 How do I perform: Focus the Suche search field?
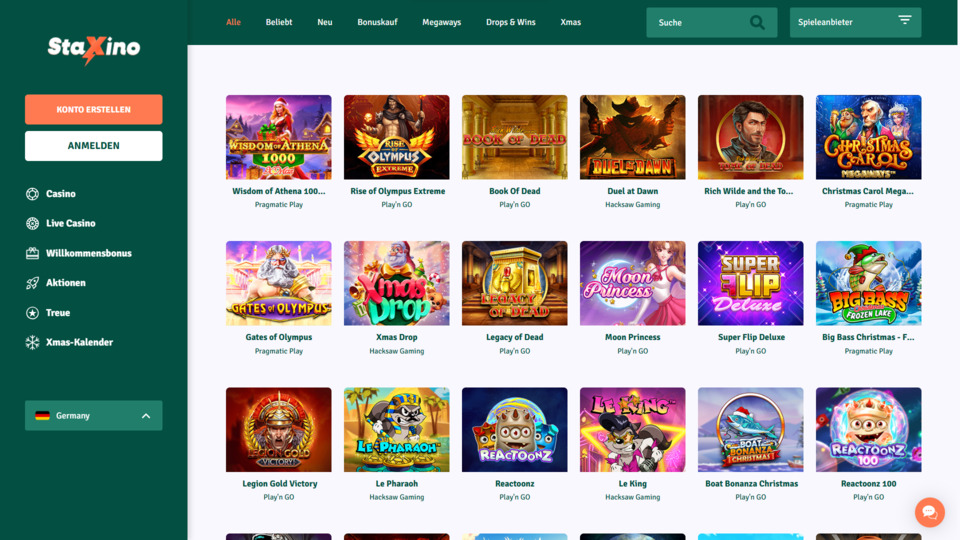coord(711,23)
